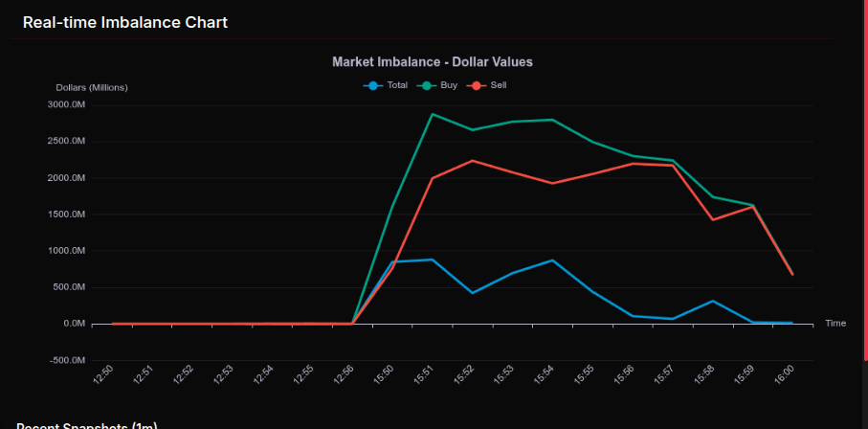Click the red Sell legend marker icon

pyautogui.click(x=477, y=85)
